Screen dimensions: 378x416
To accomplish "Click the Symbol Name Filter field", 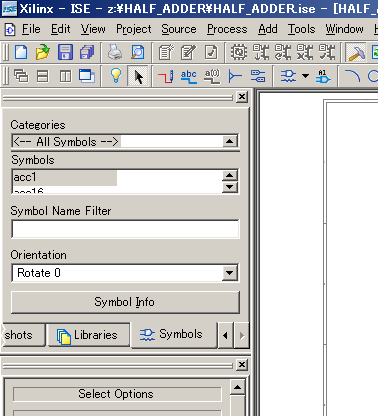I will pyautogui.click(x=125, y=229).
